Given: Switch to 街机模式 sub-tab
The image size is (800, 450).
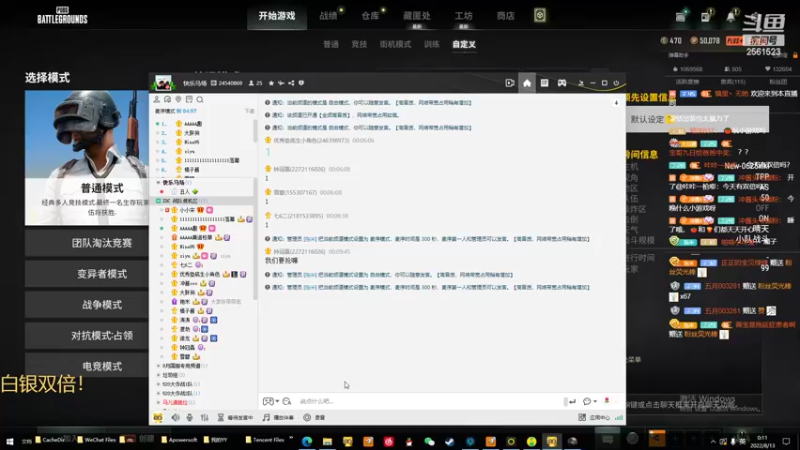Looking at the screenshot, I should 395,44.
